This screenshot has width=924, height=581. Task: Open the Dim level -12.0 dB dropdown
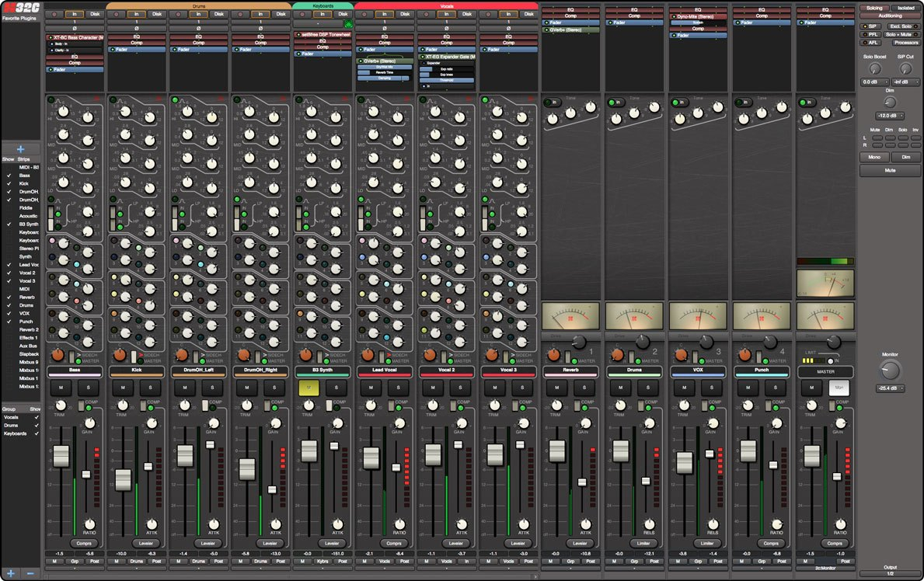coord(890,116)
